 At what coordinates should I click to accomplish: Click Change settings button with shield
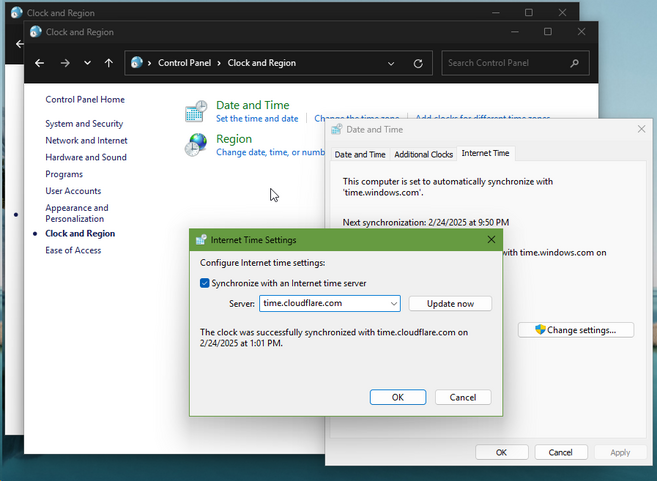[x=576, y=330]
